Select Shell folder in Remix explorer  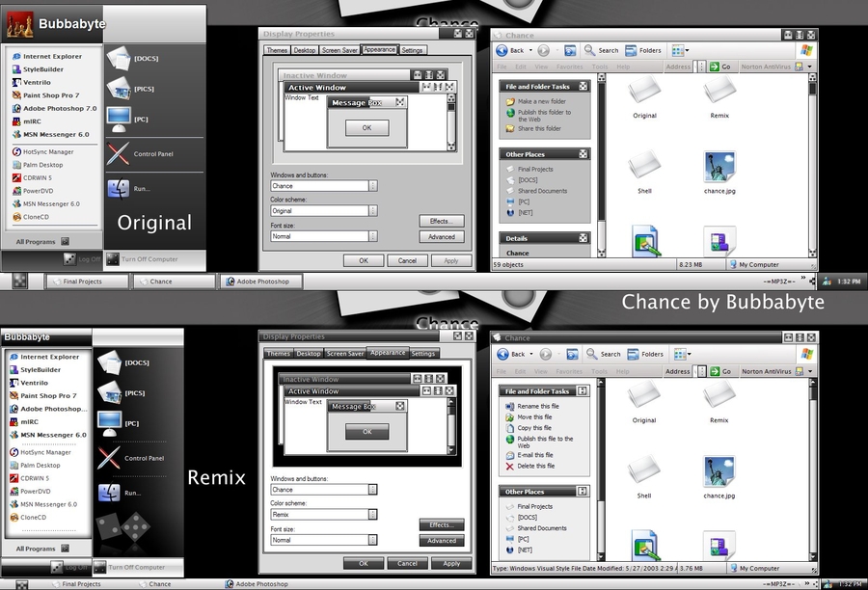644,477
